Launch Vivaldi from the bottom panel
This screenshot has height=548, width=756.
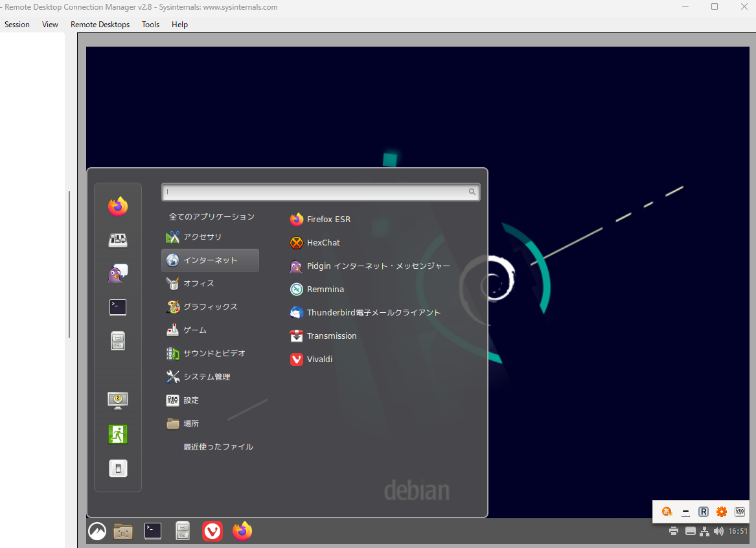pos(212,531)
